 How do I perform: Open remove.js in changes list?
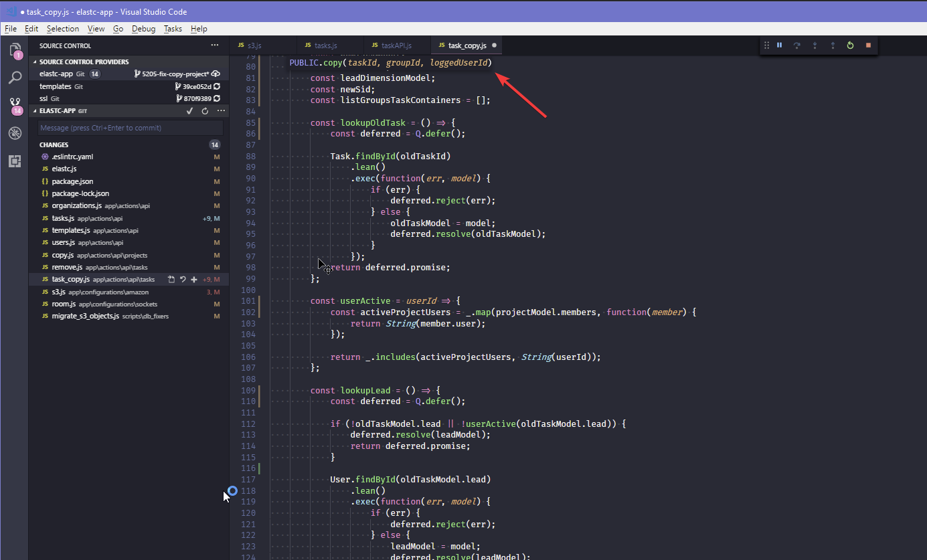click(x=129, y=267)
